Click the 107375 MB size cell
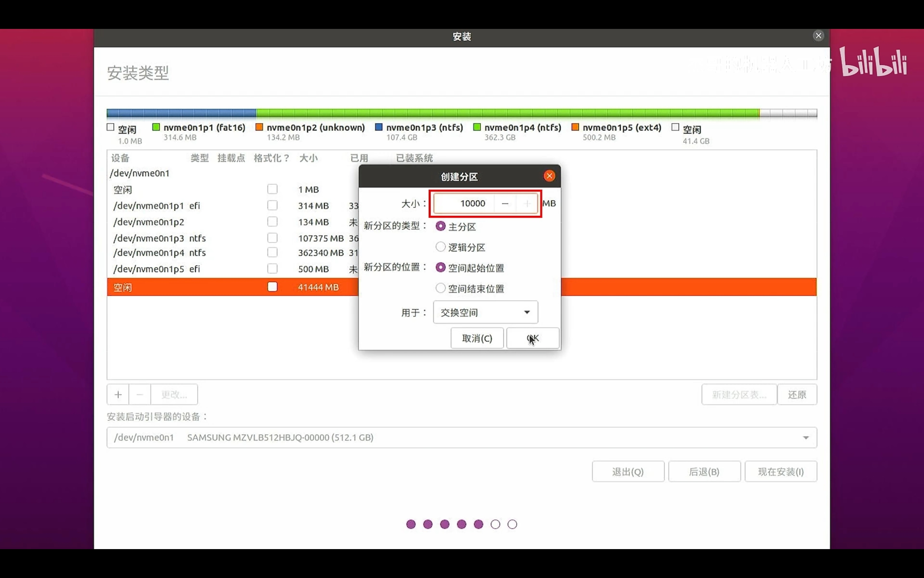Image resolution: width=924 pixels, height=578 pixels. coord(321,238)
